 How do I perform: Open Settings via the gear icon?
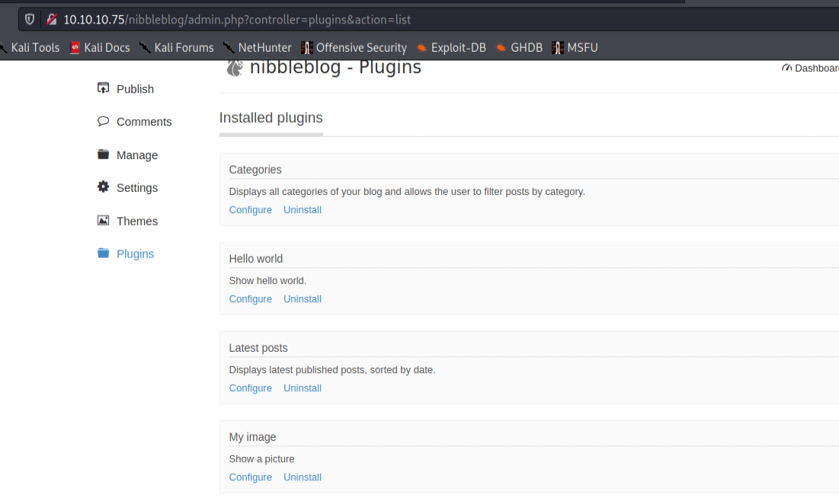103,187
